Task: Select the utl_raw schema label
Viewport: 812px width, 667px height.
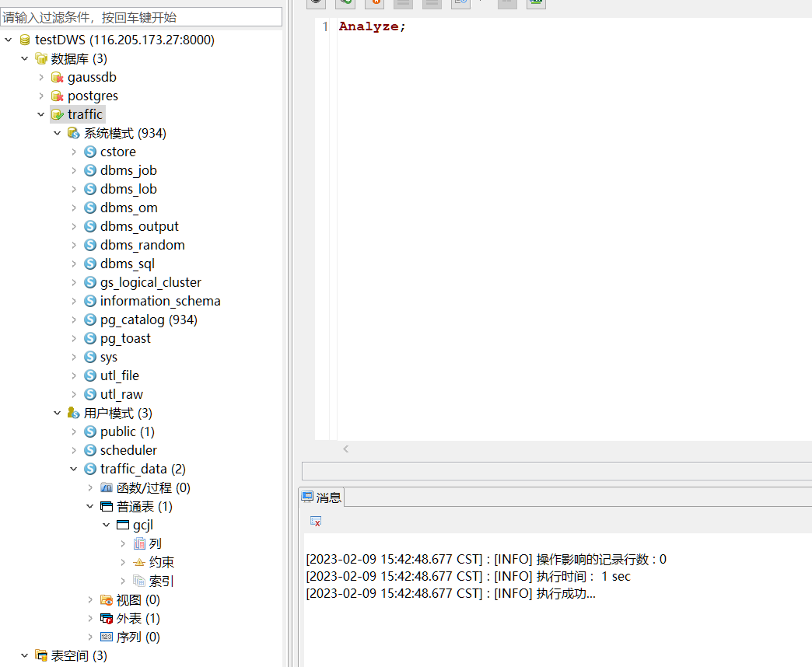Action: (x=121, y=394)
